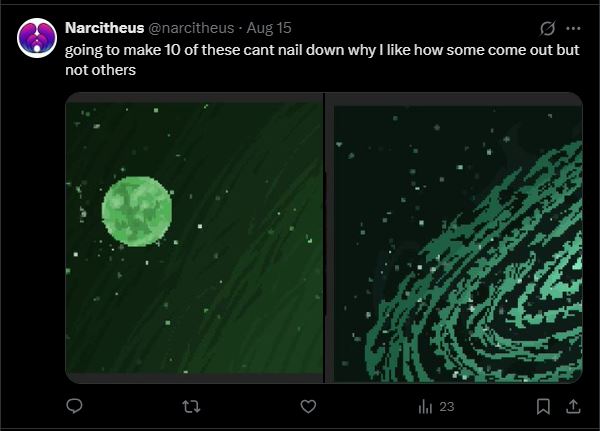600x431 pixels.
Task: Open the reply comment icon
Action: [74, 406]
